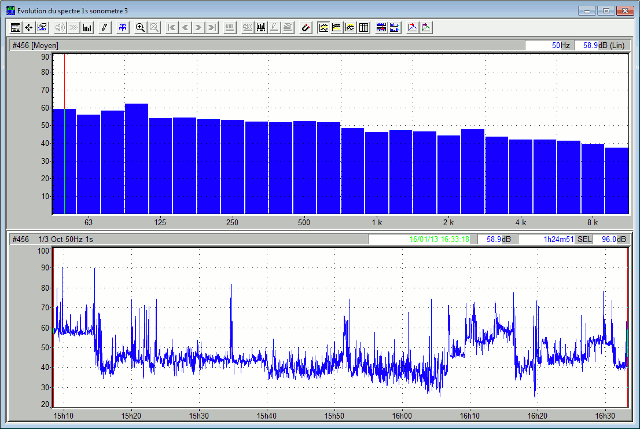This screenshot has height=429, width=640.
Task: Click the blue bars with red arrows icon
Action: pos(381,27)
